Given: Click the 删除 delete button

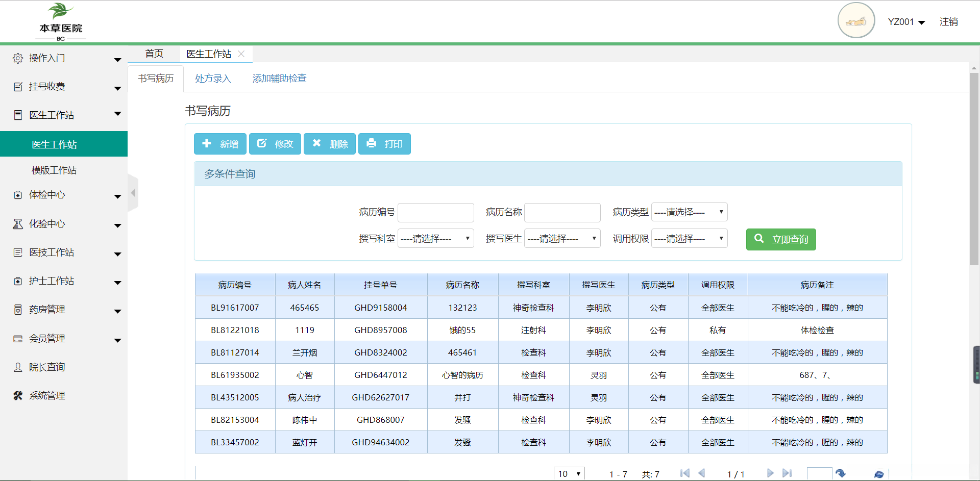Looking at the screenshot, I should (x=329, y=144).
